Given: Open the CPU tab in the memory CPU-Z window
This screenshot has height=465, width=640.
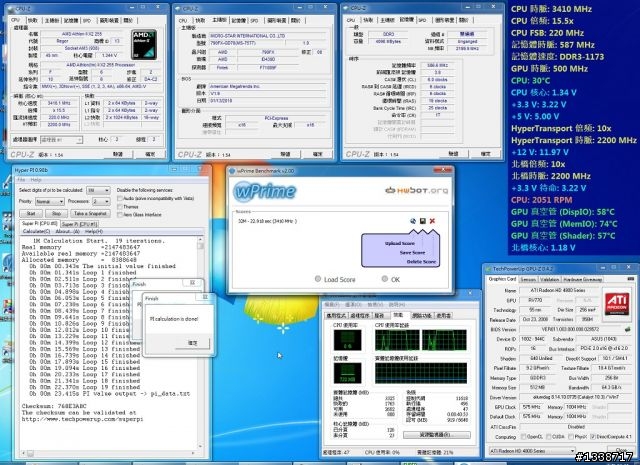Looking at the screenshot, I should click(x=351, y=20).
